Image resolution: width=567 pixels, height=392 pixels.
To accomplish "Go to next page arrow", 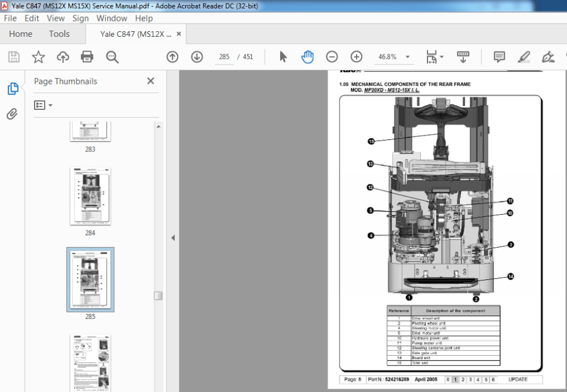I will point(197,57).
